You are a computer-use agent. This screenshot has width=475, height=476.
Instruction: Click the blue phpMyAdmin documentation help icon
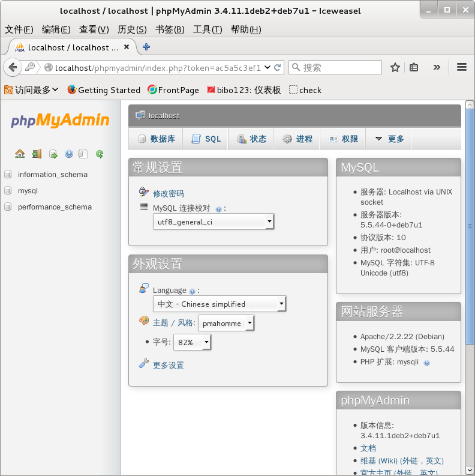coord(69,154)
